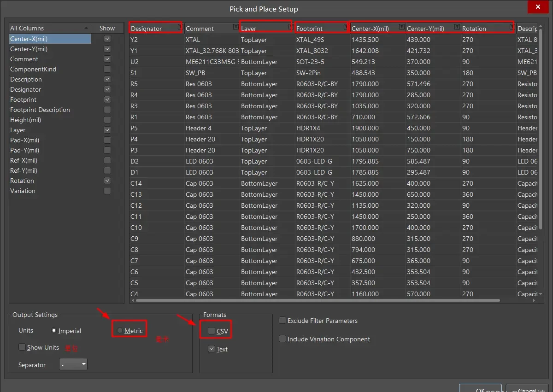The width and height of the screenshot is (553, 392).
Task: Open the Center-Y(mil) column filter icon
Action: tap(457, 27)
